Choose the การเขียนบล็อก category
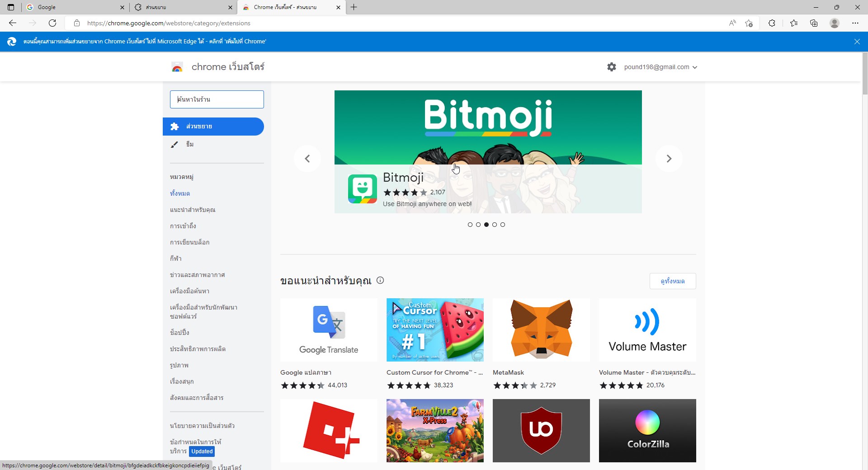Image resolution: width=868 pixels, height=470 pixels. coord(190,242)
